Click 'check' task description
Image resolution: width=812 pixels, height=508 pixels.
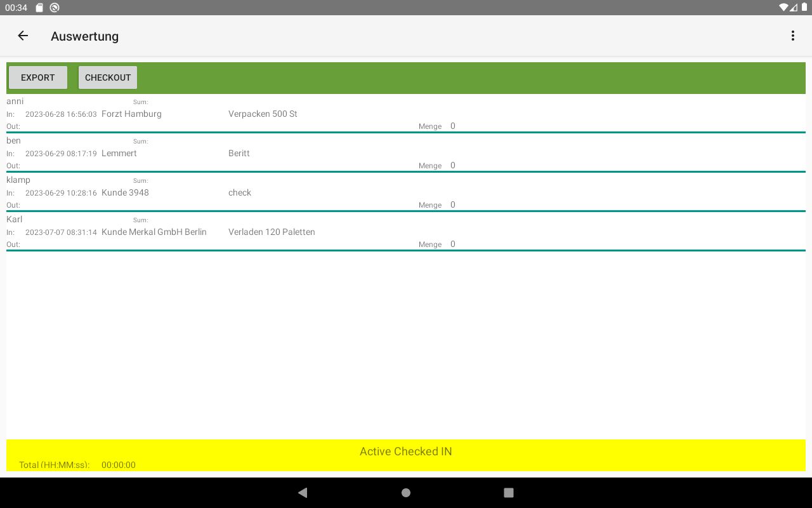(240, 192)
